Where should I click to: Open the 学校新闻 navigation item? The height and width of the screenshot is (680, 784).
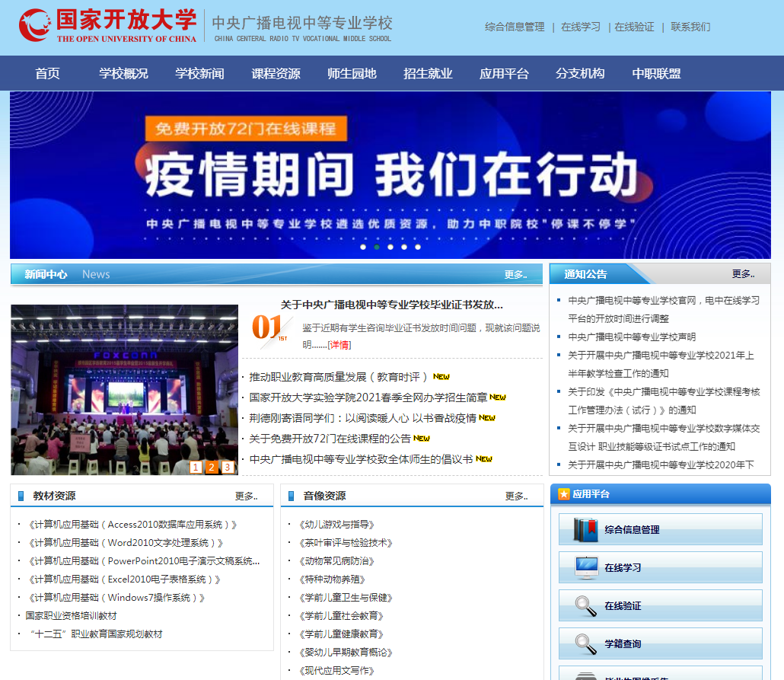(199, 74)
